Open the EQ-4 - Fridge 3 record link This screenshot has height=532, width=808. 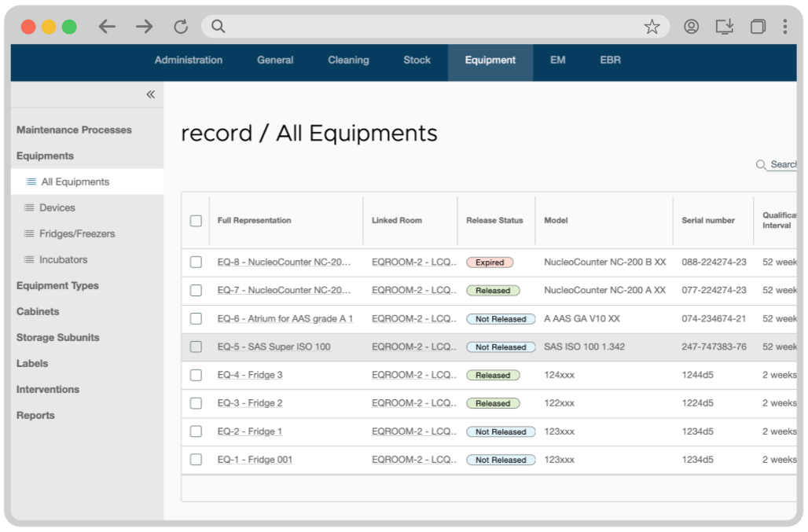[x=250, y=375]
